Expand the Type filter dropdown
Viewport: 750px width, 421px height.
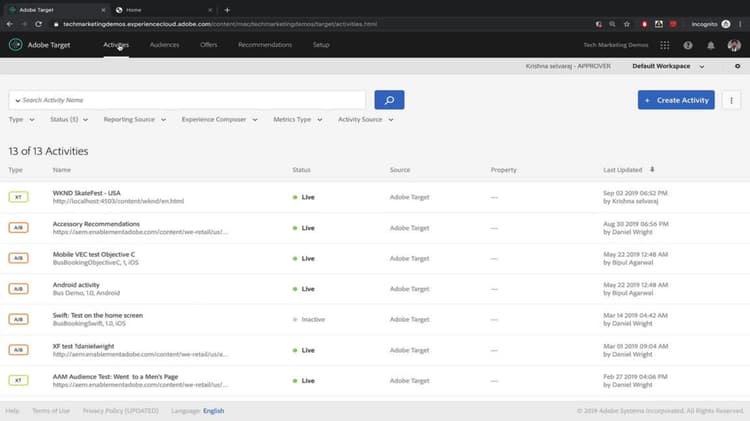coord(22,120)
